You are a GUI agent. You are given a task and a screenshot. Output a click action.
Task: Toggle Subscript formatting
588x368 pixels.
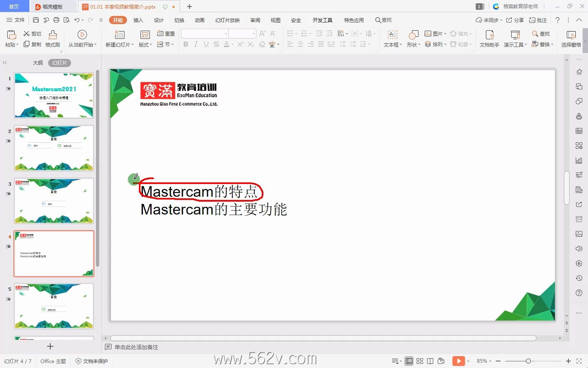(251, 44)
